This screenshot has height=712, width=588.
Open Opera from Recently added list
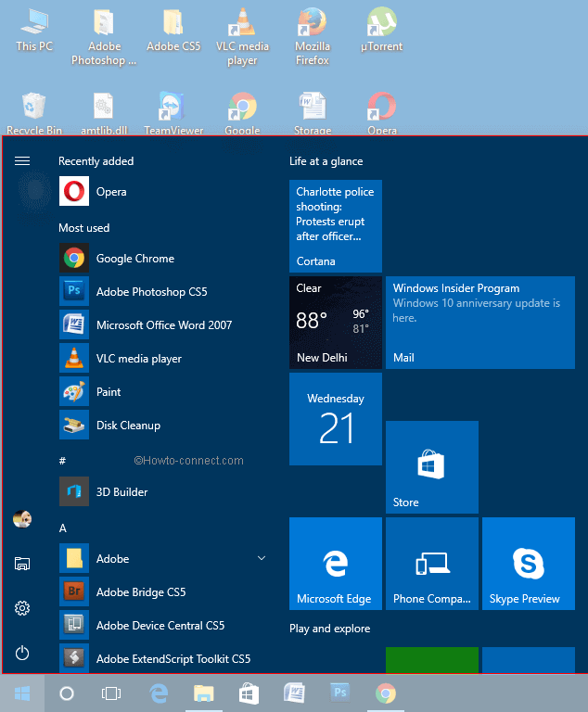(x=163, y=192)
